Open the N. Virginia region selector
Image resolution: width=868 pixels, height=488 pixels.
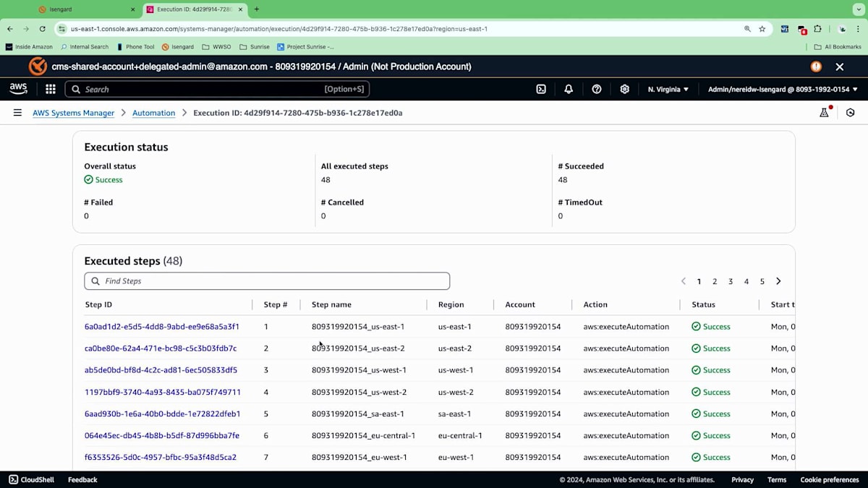[x=668, y=90]
